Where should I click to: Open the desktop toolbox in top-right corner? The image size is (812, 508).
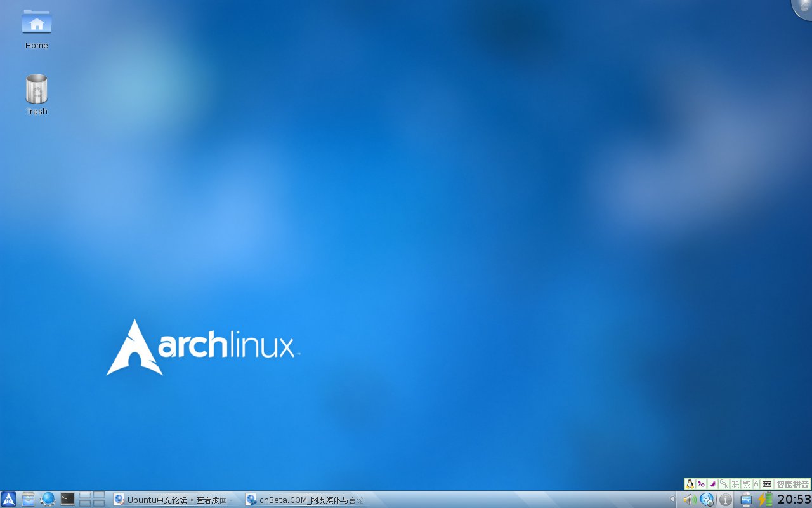[803, 8]
